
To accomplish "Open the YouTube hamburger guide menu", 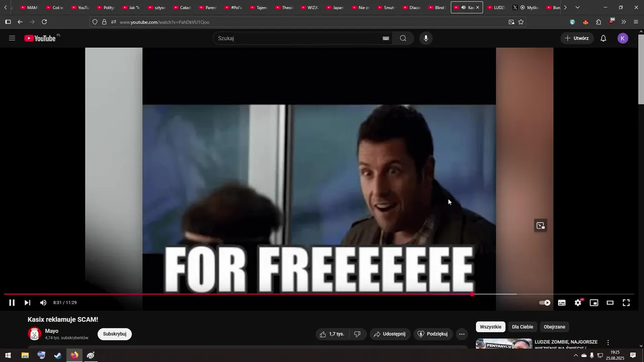I will pos(12,38).
